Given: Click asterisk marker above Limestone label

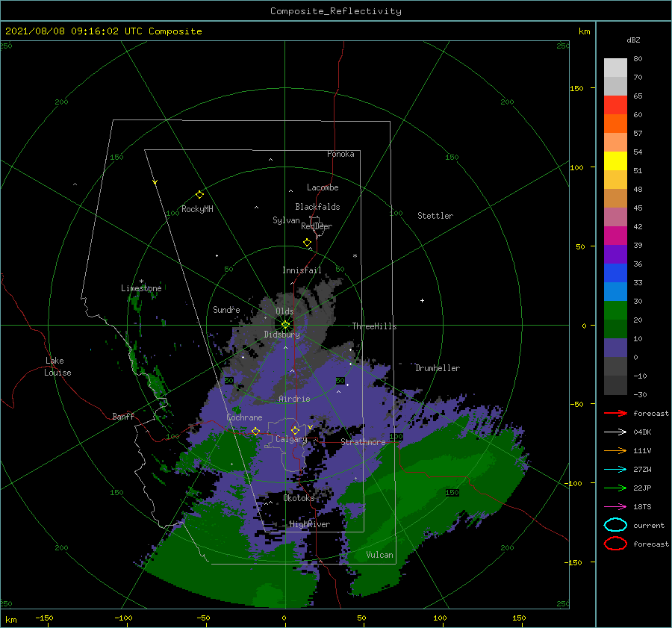Looking at the screenshot, I should [x=141, y=282].
